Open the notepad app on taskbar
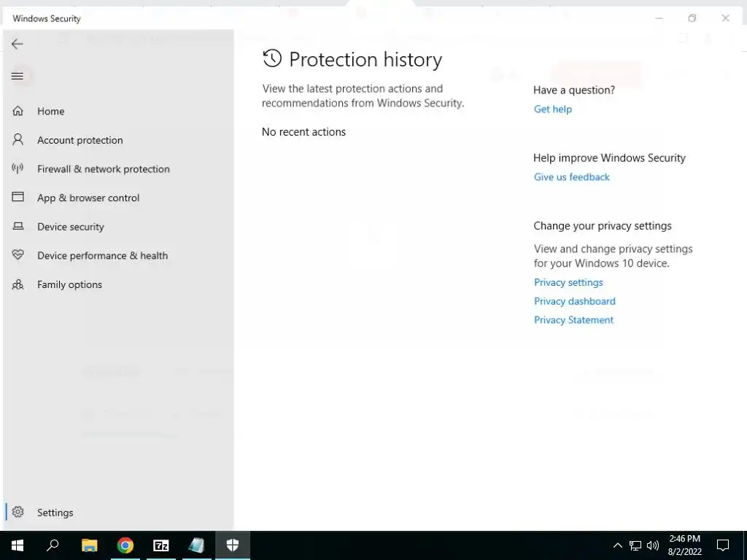The image size is (747, 560). pos(196,545)
